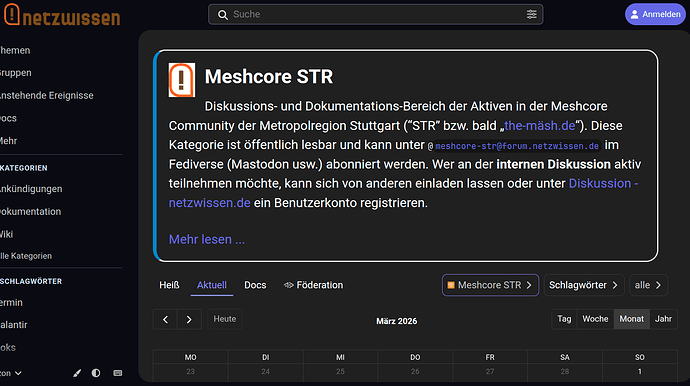The image size is (690, 386).
Task: Open Themen in the sidebar
Action: point(15,50)
